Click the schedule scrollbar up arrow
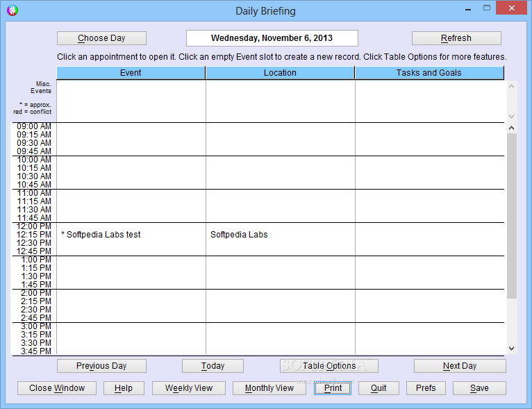The image size is (532, 409). pyautogui.click(x=512, y=128)
